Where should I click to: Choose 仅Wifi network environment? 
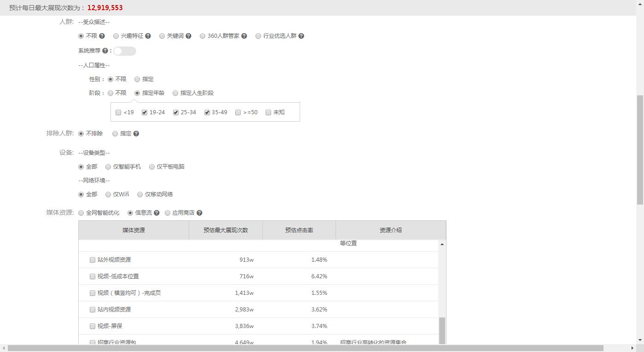coord(108,194)
